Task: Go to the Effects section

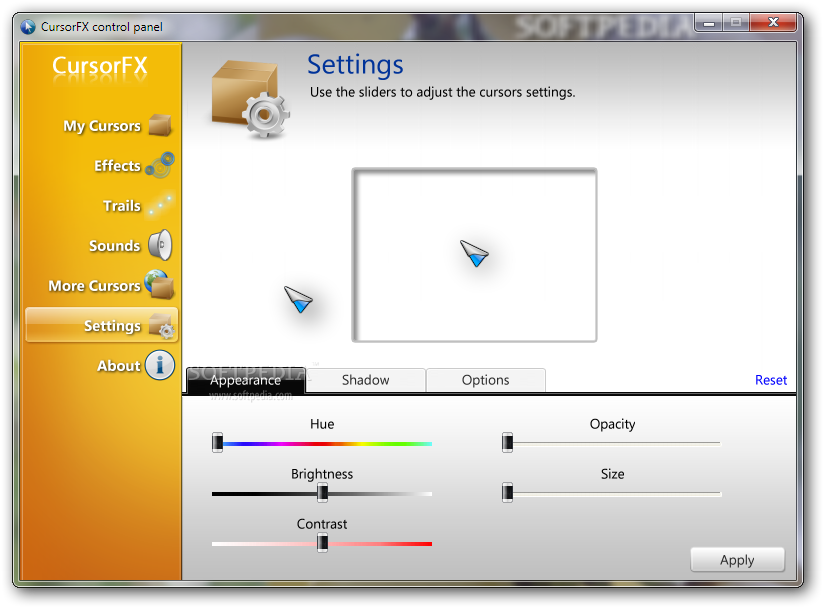Action: point(117,166)
